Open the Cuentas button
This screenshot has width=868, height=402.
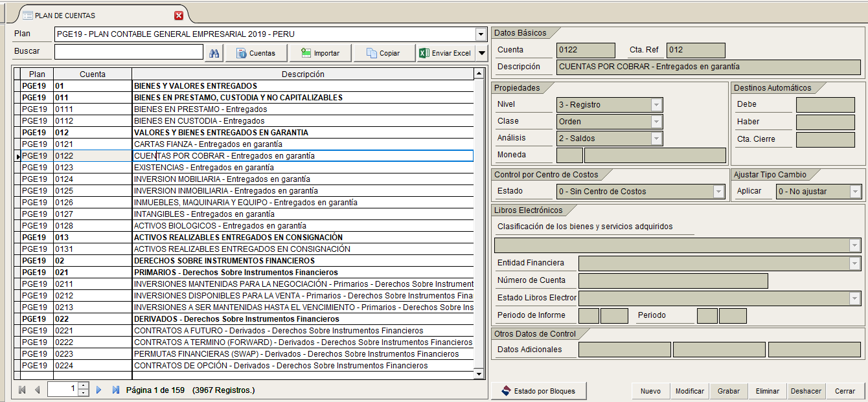[x=255, y=53]
